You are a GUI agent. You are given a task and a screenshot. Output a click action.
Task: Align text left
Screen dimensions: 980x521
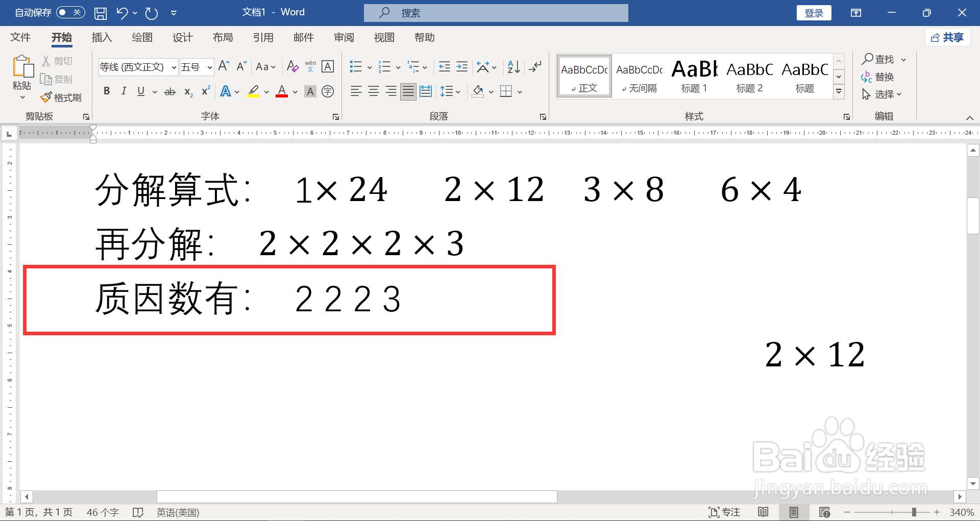(356, 92)
